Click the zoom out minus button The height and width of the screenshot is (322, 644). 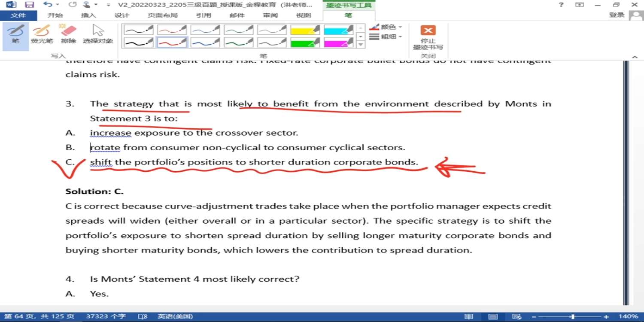[534, 316]
